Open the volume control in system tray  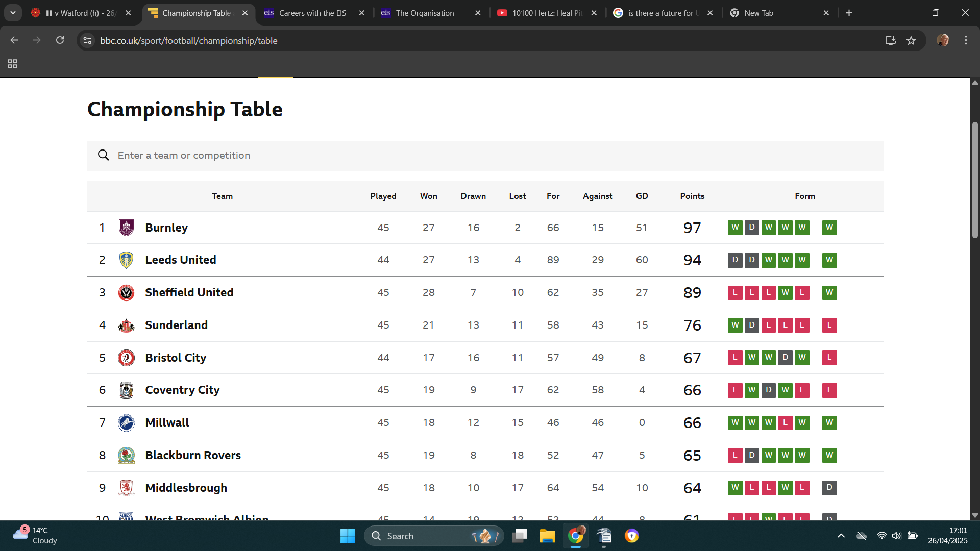click(897, 536)
